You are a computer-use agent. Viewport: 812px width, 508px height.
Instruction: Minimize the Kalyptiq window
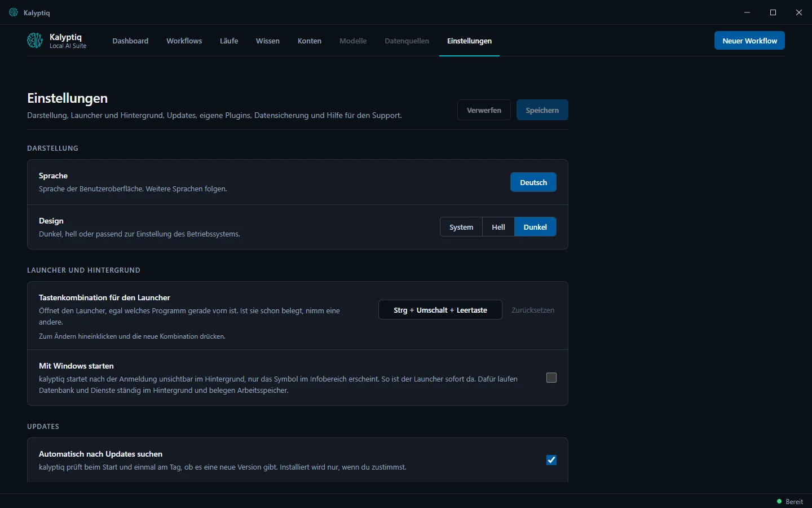747,12
